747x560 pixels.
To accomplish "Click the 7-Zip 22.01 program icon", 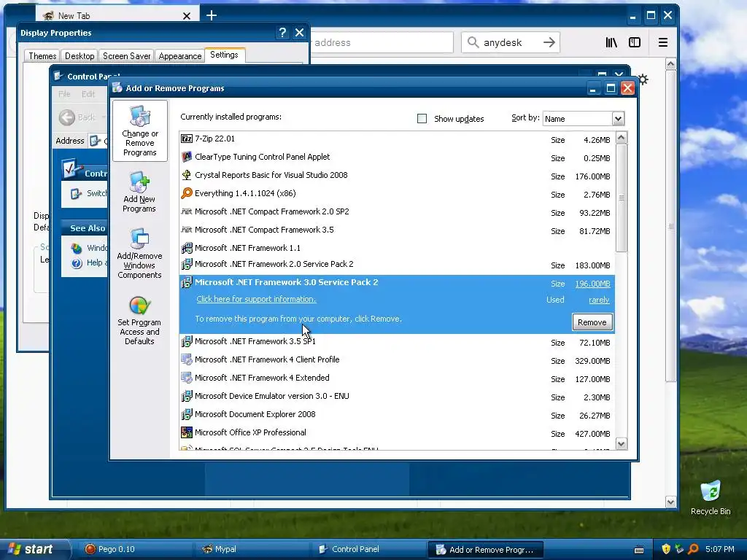I will [187, 139].
